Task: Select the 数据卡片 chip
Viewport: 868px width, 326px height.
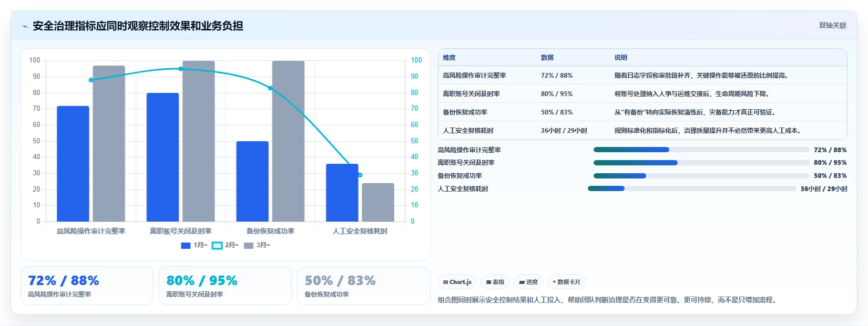Action: click(x=566, y=282)
